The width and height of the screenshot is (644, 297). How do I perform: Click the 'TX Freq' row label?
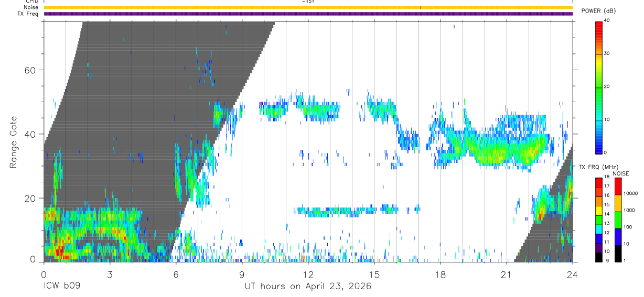pos(28,14)
